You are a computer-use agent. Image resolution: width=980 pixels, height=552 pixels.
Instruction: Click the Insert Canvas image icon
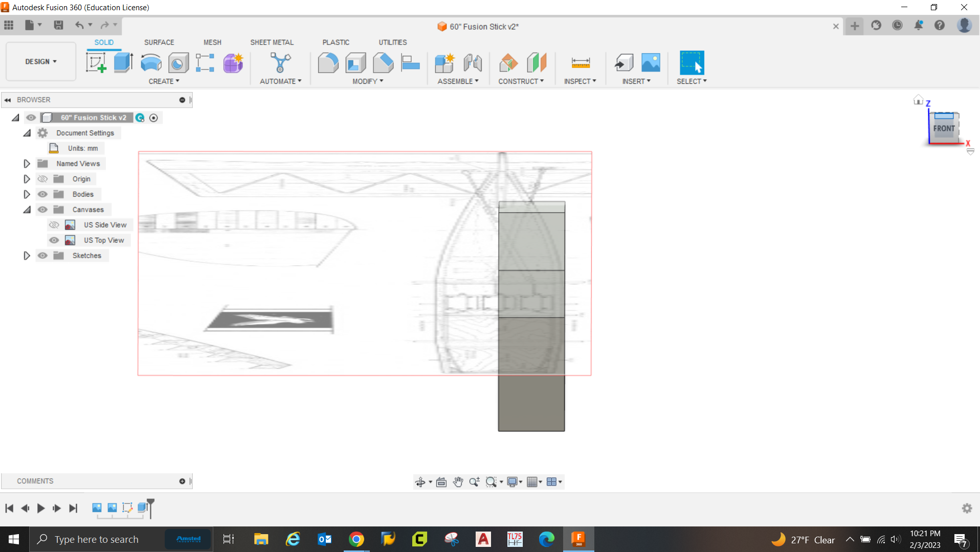651,63
